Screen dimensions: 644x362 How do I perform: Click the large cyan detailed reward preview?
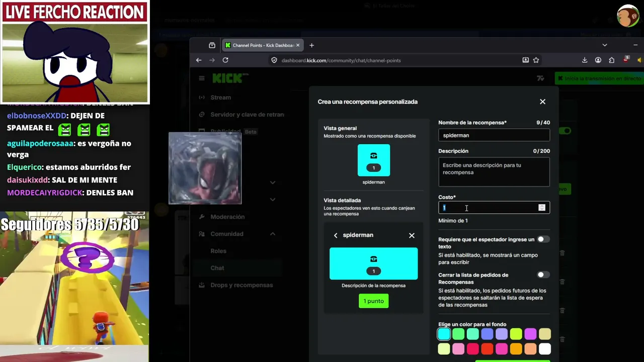[x=373, y=263]
